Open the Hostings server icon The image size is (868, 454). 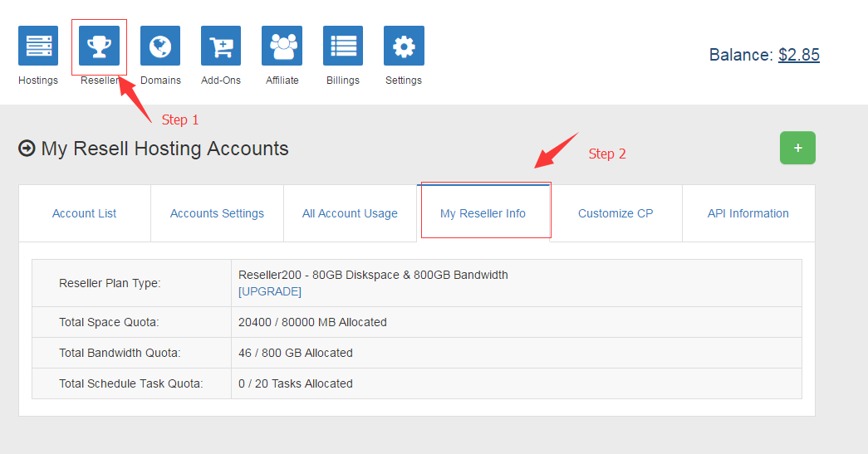(38, 46)
